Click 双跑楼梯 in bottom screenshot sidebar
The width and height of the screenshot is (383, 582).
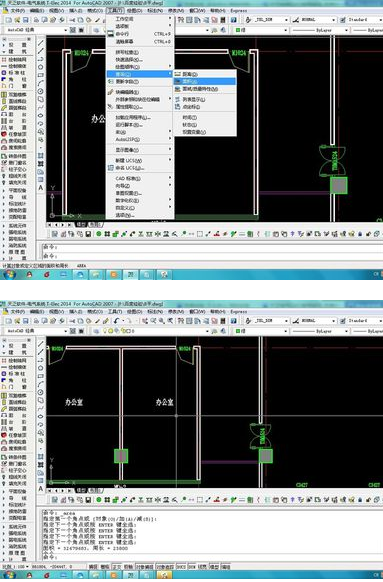[15, 396]
